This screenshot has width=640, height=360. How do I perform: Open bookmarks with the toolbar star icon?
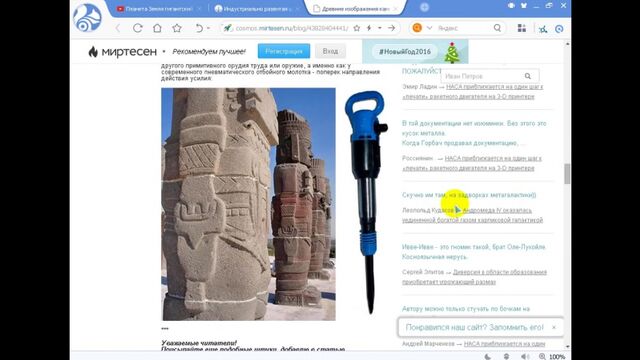[177, 28]
